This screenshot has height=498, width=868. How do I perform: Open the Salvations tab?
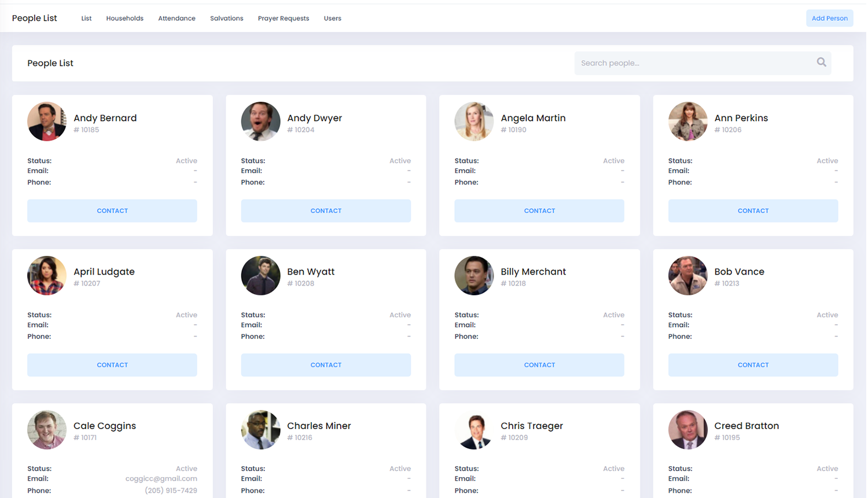226,19
